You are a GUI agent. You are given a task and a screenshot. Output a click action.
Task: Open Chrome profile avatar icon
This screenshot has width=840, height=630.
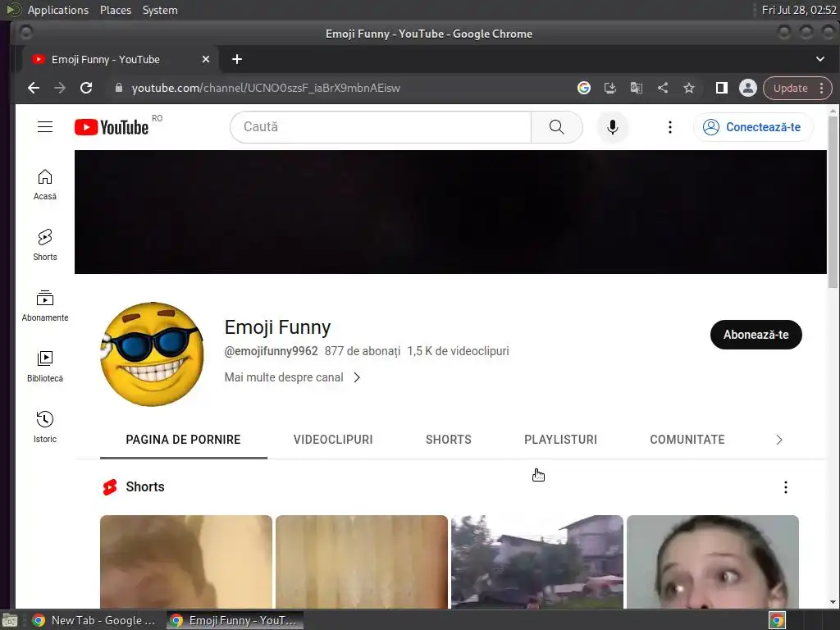[x=748, y=88]
